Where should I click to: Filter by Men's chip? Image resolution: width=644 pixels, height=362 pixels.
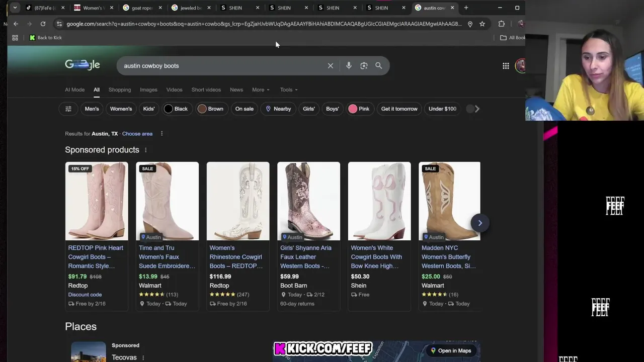pos(92,109)
